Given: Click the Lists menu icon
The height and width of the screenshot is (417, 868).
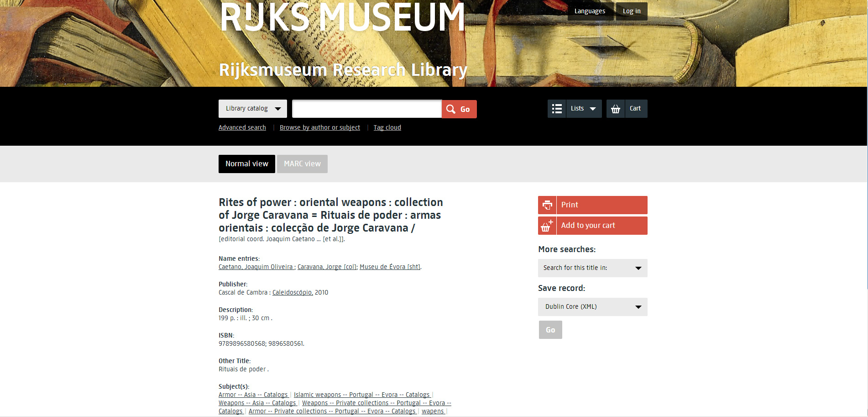Looking at the screenshot, I should pos(557,109).
